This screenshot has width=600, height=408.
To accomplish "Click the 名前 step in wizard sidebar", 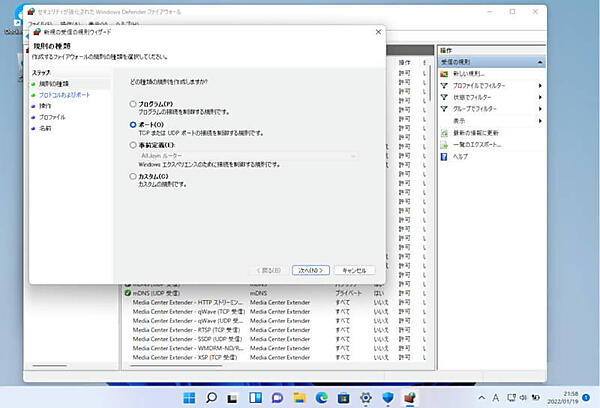I will [x=45, y=128].
